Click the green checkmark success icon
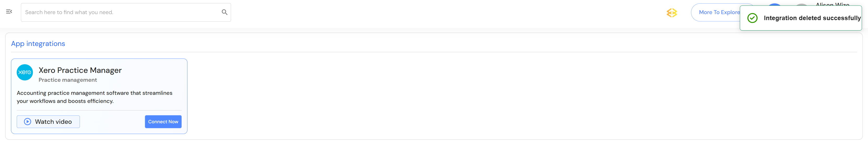 coord(752,18)
